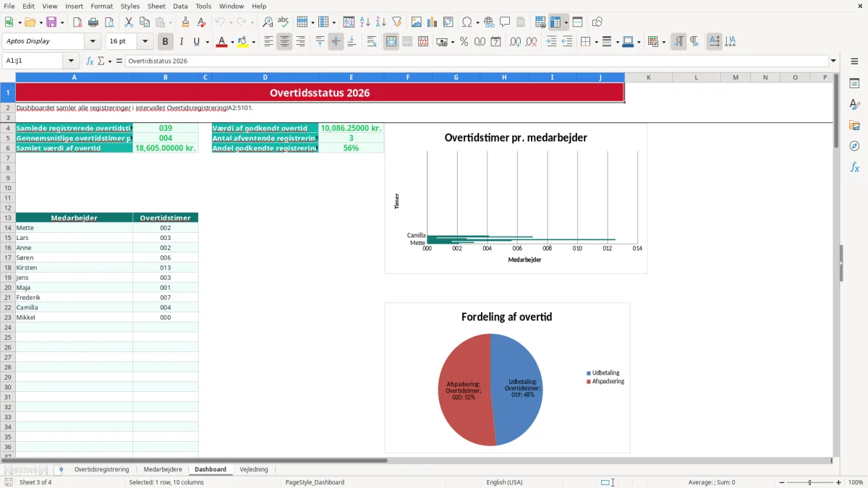Open the Tools menu
This screenshot has height=488, width=868.
coord(203,6)
